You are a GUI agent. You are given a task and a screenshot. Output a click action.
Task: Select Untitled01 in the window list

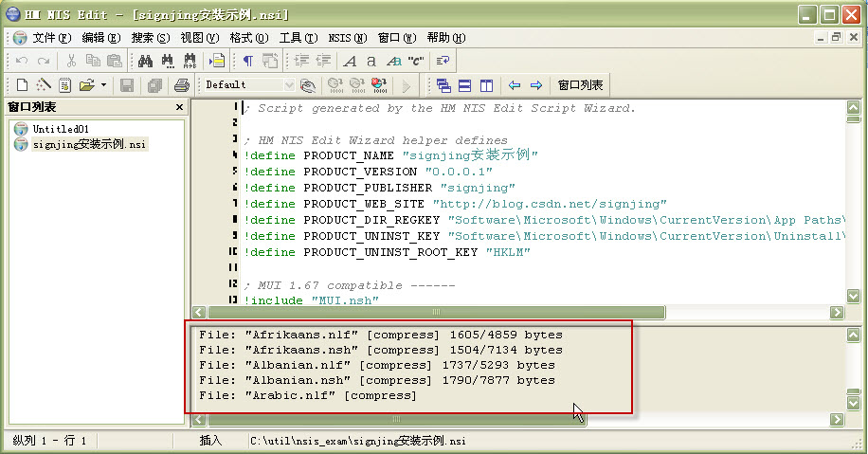coord(61,129)
